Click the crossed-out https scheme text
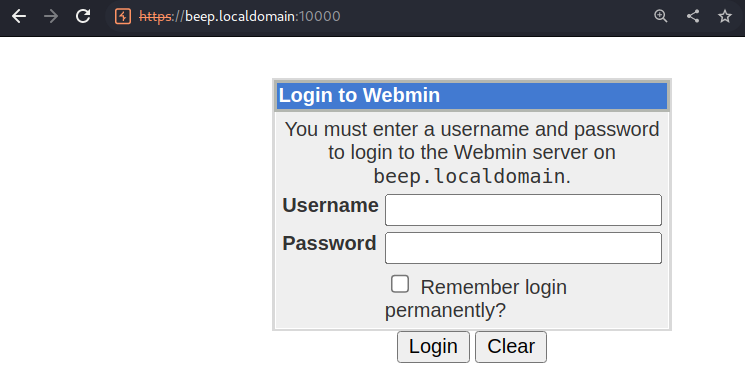The width and height of the screenshot is (745, 367). point(156,17)
